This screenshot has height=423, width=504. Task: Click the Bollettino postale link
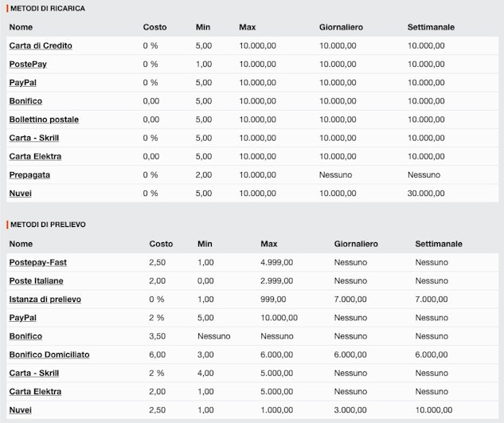click(x=44, y=119)
